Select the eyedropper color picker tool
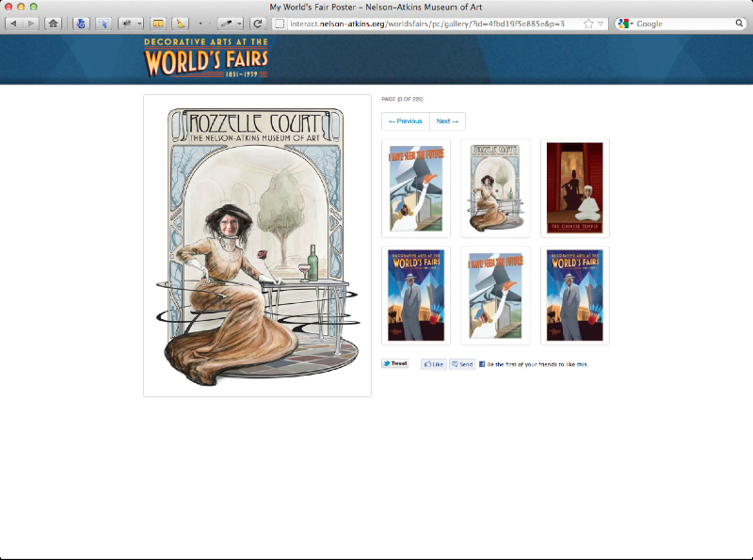753x560 pixels. (x=226, y=24)
